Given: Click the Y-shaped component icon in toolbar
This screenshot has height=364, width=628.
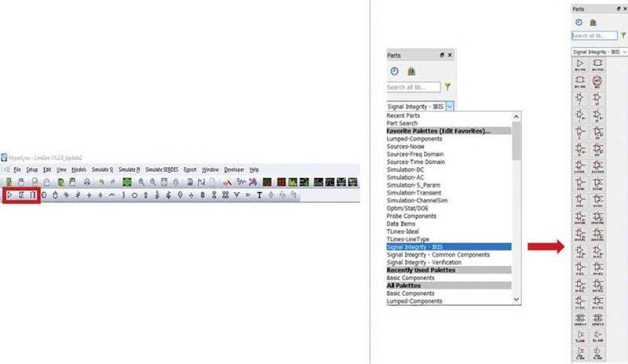Looking at the screenshot, I should (x=237, y=195).
